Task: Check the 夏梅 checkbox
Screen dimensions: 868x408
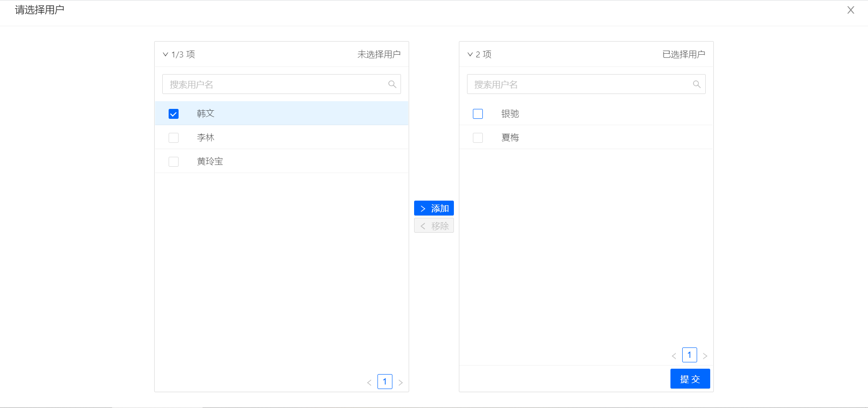Action: 478,138
